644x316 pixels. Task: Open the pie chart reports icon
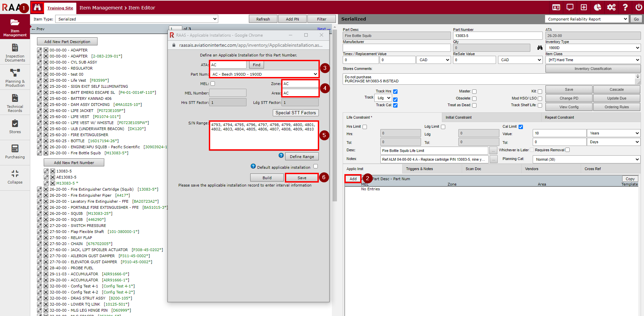pos(598,7)
